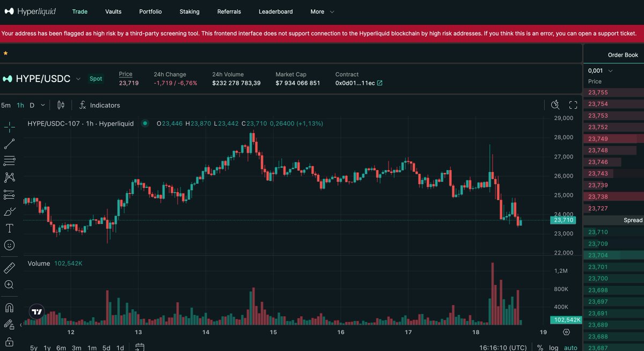The height and width of the screenshot is (351, 644).
Task: Select the text annotation tool
Action: click(x=9, y=228)
